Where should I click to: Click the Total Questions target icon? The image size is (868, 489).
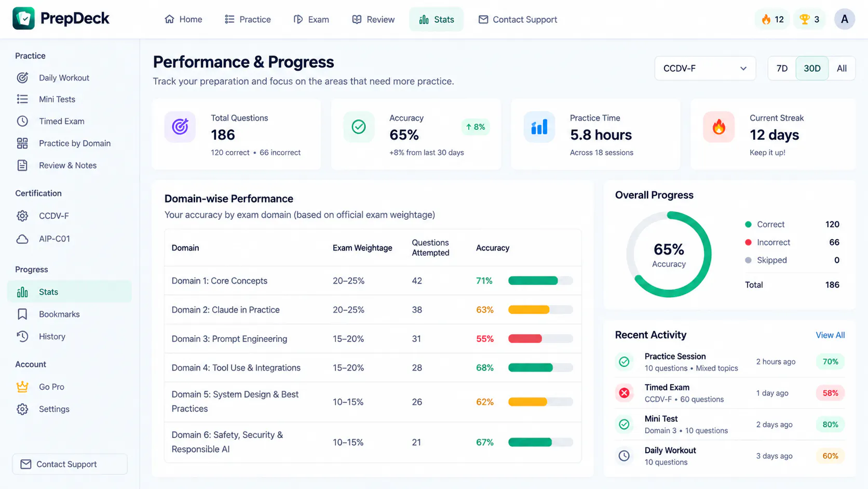coord(180,127)
